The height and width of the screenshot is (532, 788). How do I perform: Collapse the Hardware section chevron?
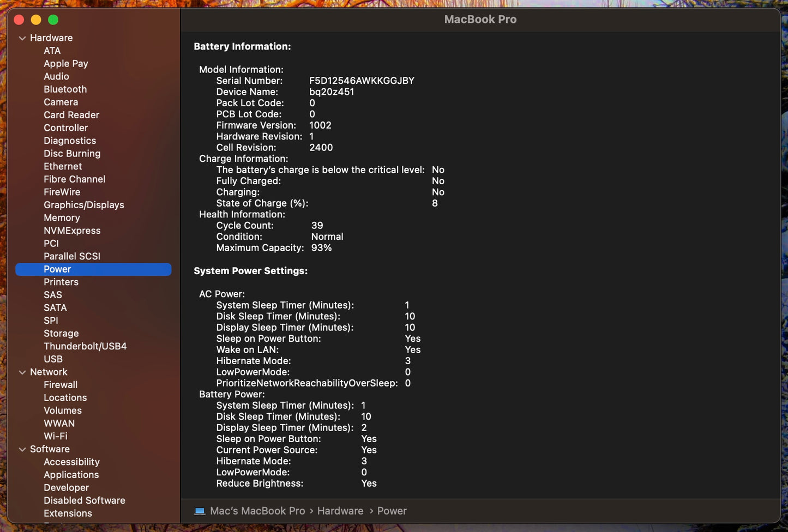pos(22,38)
